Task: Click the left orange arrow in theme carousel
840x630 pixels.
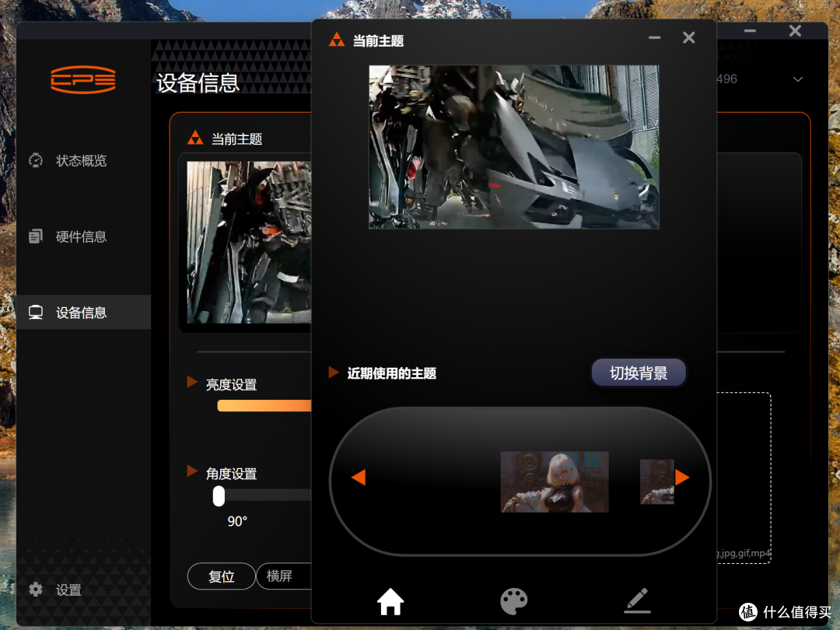Action: [x=359, y=478]
